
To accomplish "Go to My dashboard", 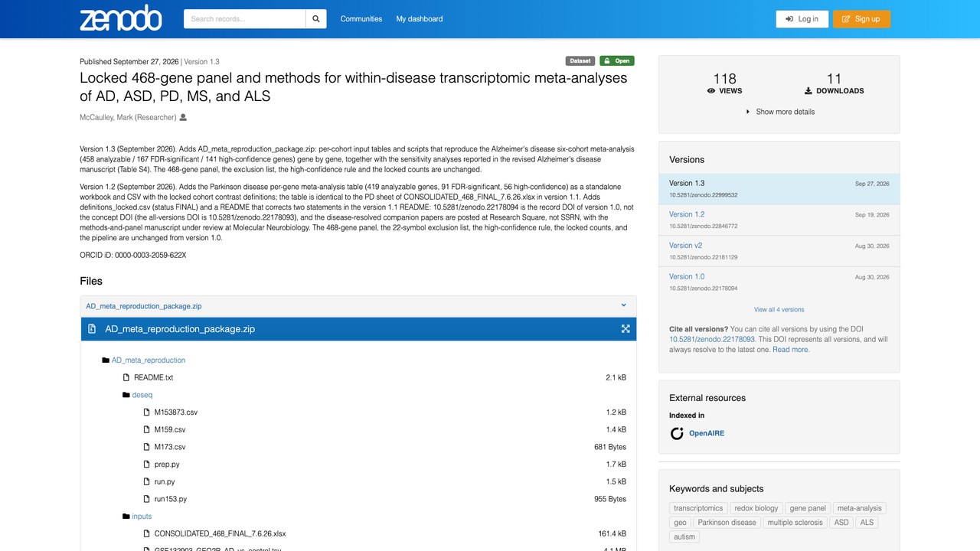I will [420, 19].
